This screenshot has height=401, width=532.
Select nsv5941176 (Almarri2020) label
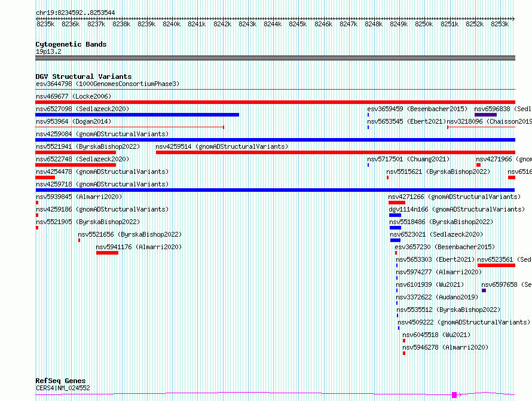point(139,247)
